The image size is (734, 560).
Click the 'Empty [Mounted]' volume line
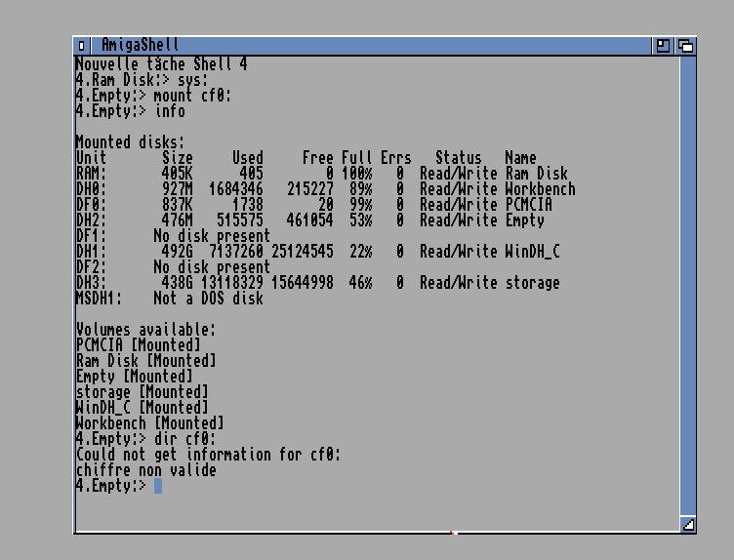(x=135, y=377)
